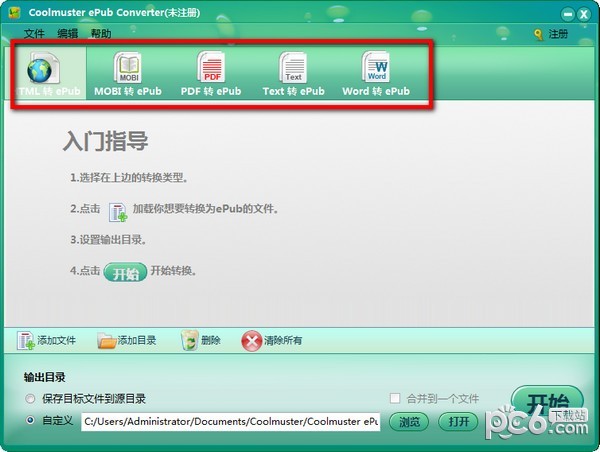Open the Help (帮助) menu
This screenshot has height=452, width=600.
pos(101,34)
